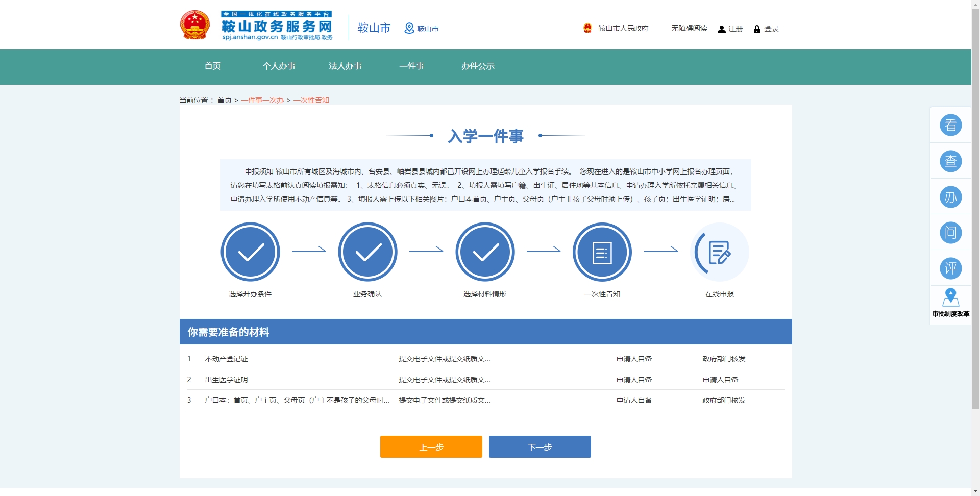Screen dimensions: 980x496
Task: Click the 一件事一次办 breadcrumb link
Action: [x=262, y=101]
